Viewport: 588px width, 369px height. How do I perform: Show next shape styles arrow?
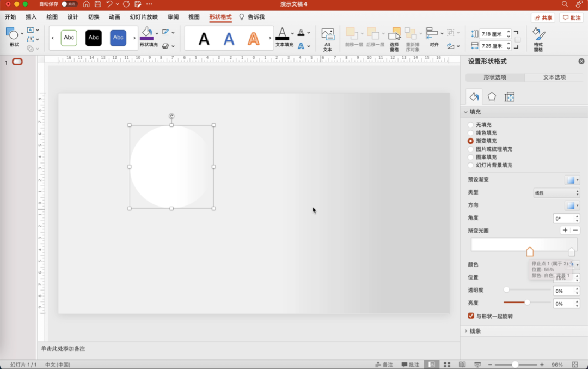134,38
